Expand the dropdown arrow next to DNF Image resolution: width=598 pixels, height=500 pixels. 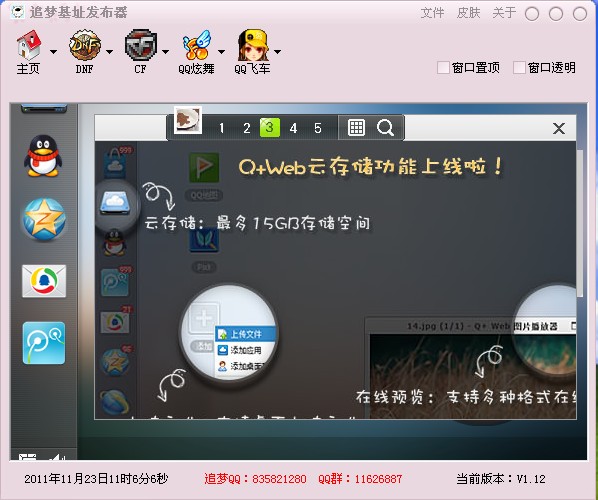coord(109,51)
